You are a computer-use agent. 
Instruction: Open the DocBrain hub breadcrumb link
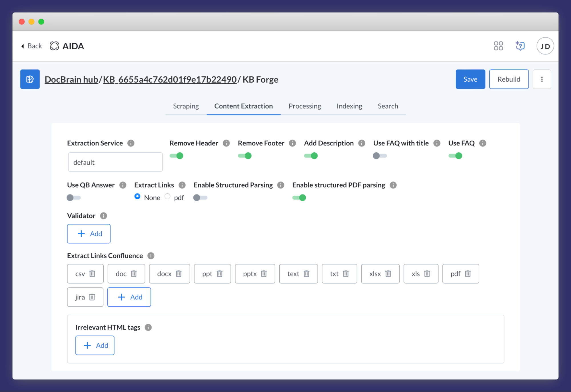tap(71, 79)
